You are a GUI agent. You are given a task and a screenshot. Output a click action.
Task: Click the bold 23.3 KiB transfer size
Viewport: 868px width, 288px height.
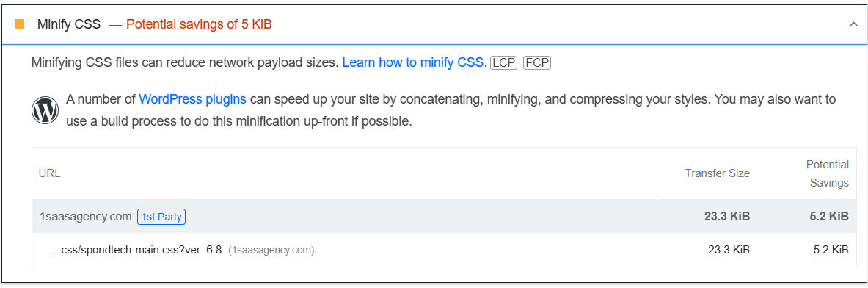click(x=727, y=217)
